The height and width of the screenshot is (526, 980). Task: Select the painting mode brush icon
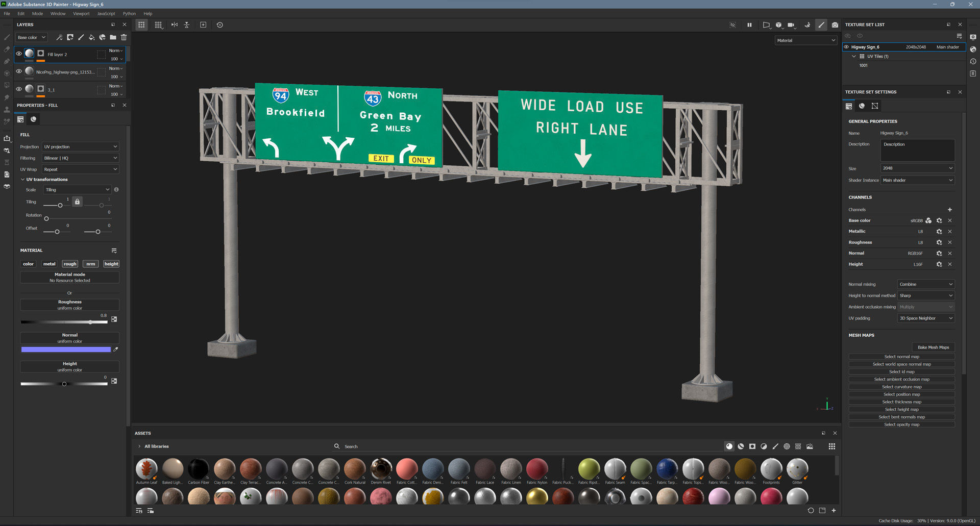pyautogui.click(x=821, y=24)
